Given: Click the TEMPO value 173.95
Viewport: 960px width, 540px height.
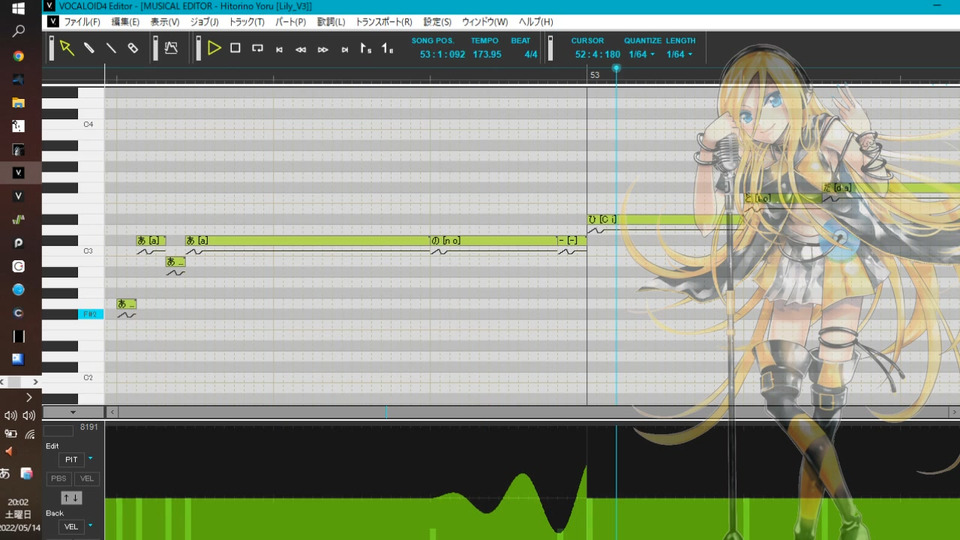Looking at the screenshot, I should [x=487, y=54].
